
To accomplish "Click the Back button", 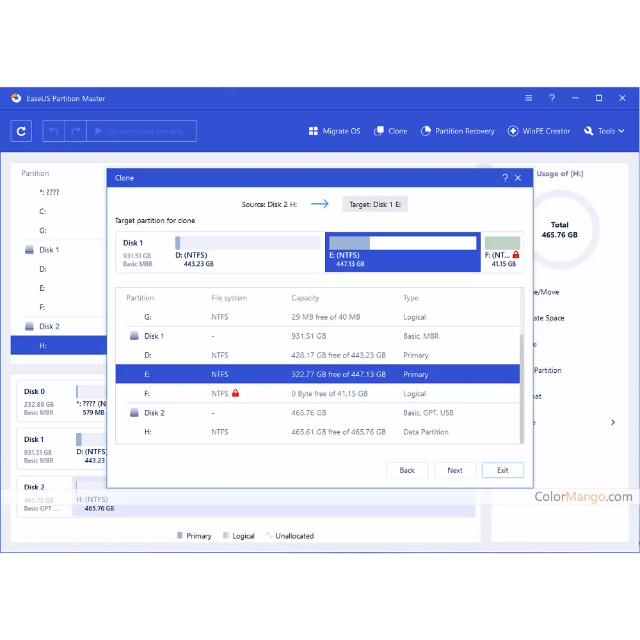I will 407,470.
